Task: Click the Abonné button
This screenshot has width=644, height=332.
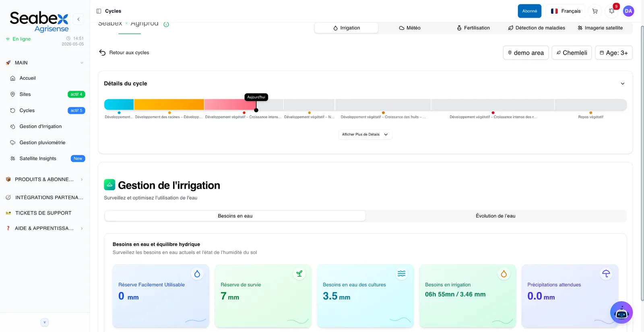Action: click(x=530, y=11)
